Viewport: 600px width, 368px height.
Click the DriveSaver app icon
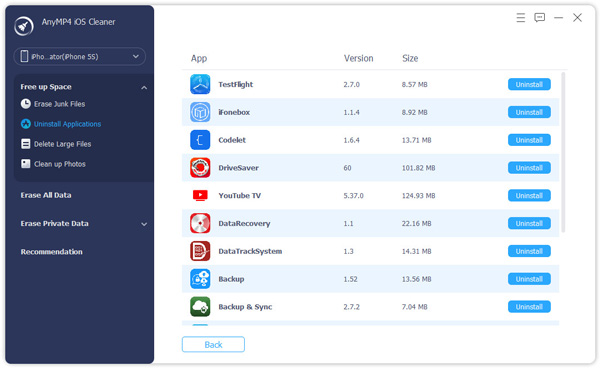click(200, 168)
